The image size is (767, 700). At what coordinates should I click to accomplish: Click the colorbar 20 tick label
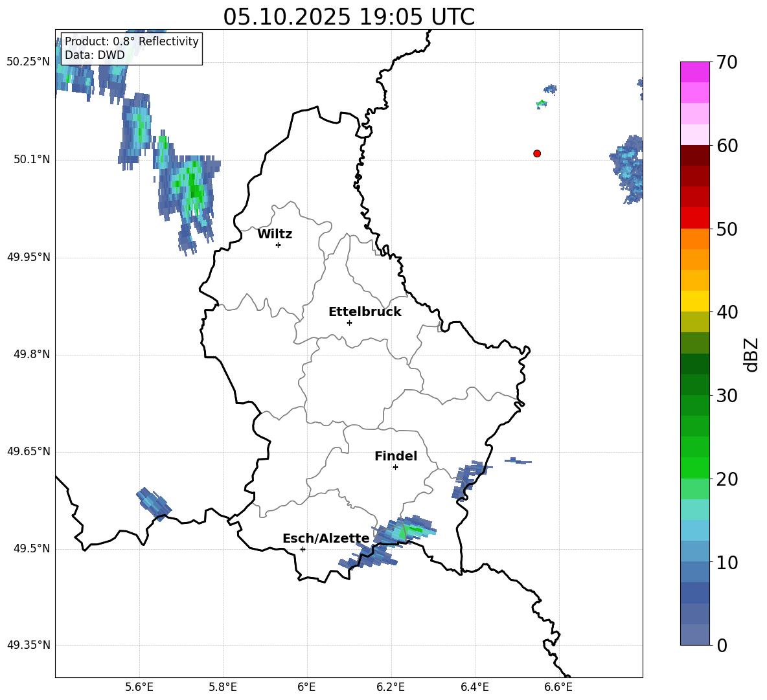point(726,479)
